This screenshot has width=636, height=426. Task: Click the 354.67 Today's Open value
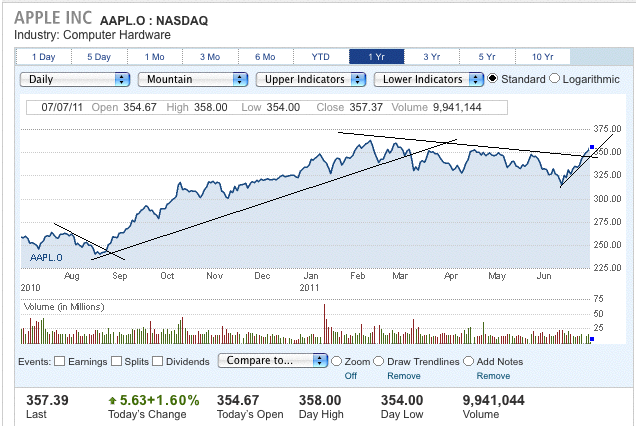tap(238, 400)
